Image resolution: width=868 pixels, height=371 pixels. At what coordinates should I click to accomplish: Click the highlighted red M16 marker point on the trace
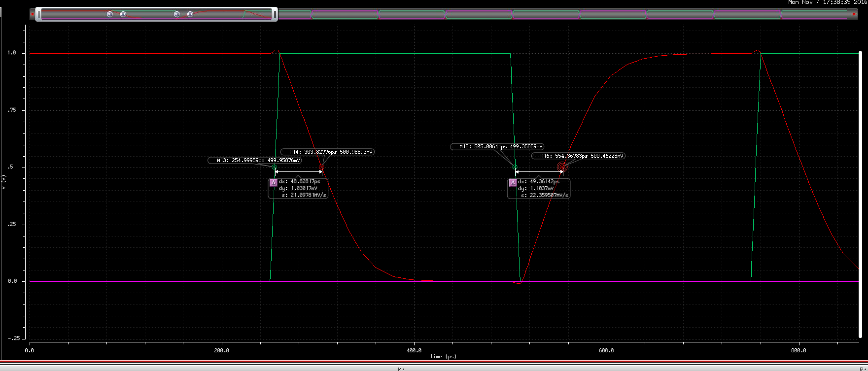click(x=562, y=168)
